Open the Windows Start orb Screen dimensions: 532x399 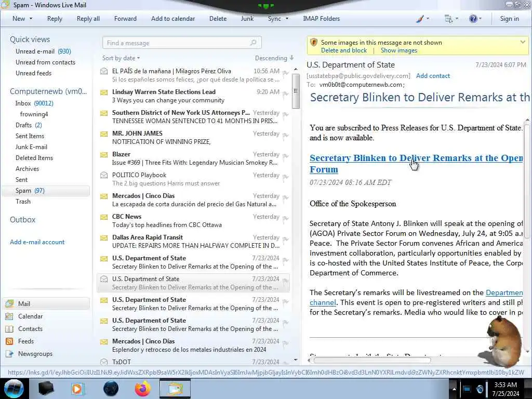point(14,389)
